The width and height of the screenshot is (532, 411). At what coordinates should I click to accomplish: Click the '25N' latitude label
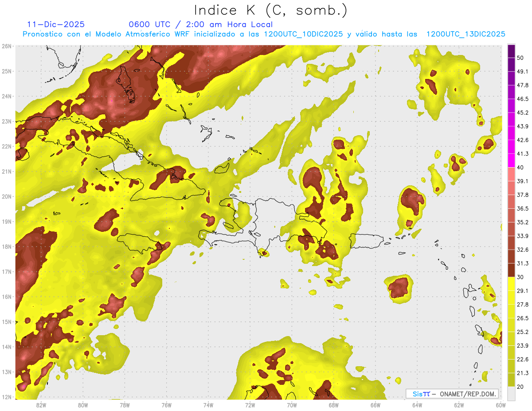(7, 71)
